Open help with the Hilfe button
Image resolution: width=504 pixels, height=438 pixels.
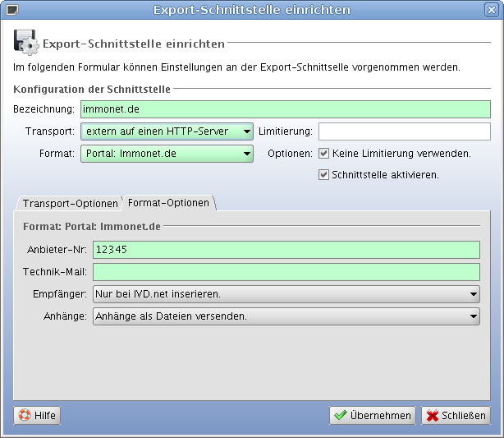(37, 416)
